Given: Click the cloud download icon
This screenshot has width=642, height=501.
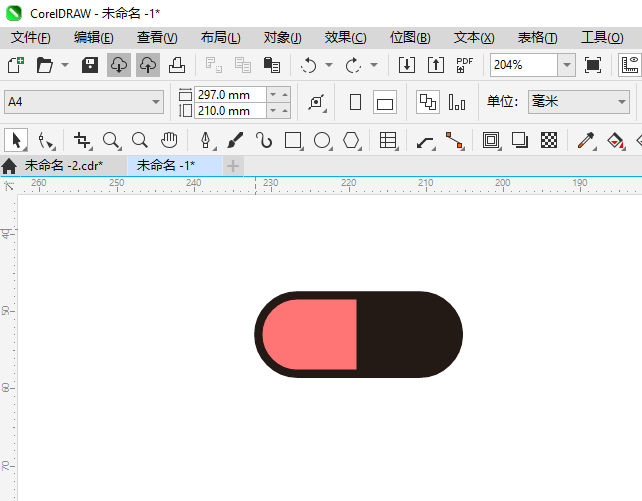Looking at the screenshot, I should click(119, 65).
